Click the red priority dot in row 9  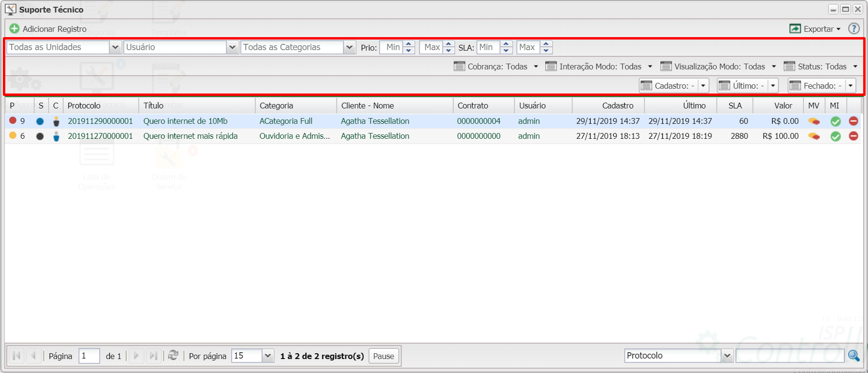(13, 120)
